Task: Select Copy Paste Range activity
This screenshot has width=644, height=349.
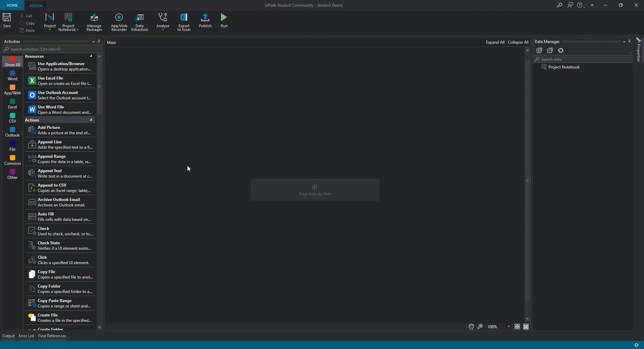Action: (60, 303)
